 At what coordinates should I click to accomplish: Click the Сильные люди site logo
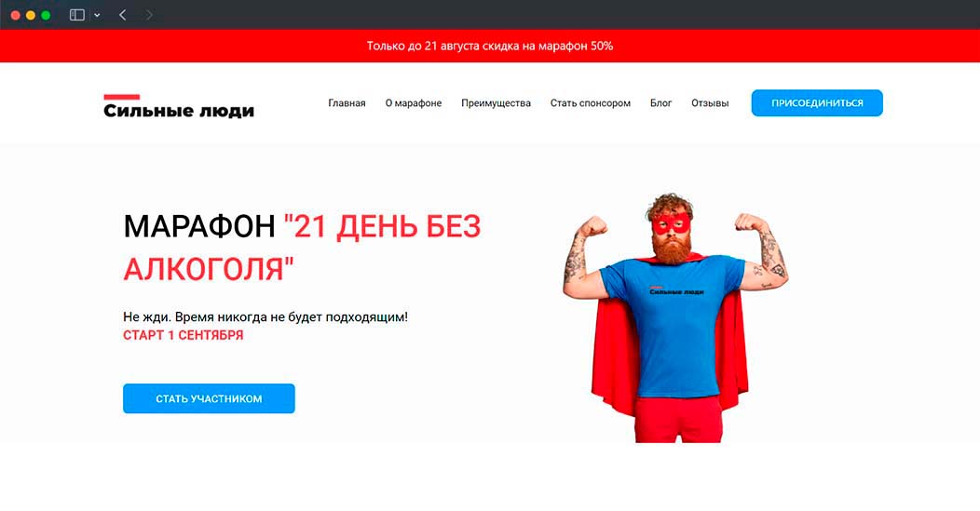[x=179, y=107]
